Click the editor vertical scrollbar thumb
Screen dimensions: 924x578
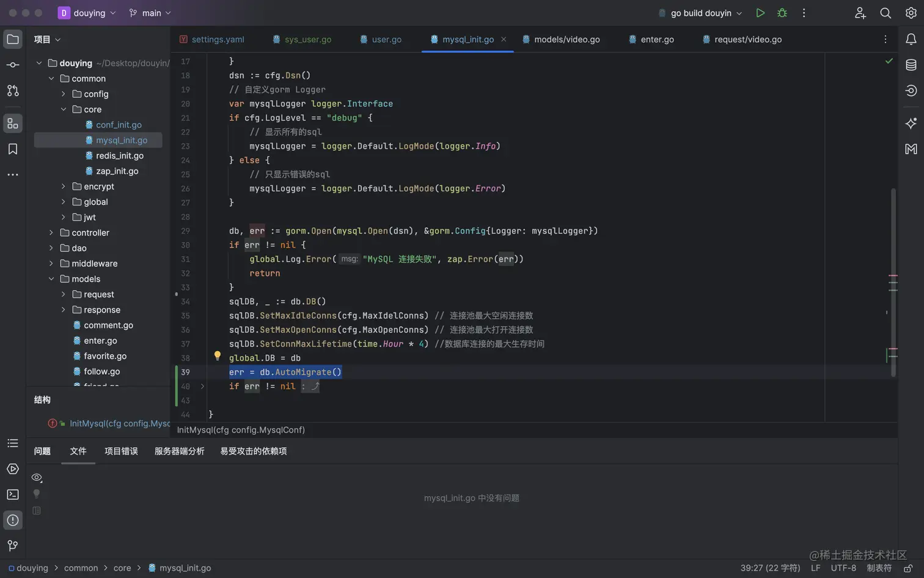pos(893,282)
